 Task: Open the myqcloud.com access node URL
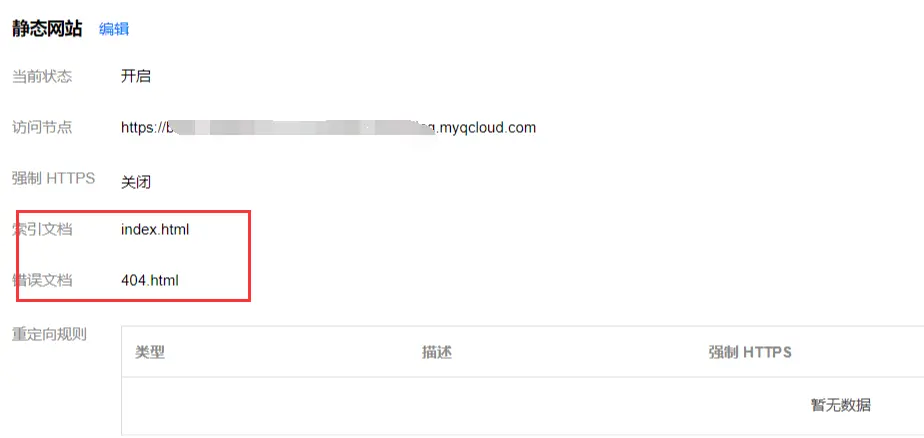pos(328,127)
